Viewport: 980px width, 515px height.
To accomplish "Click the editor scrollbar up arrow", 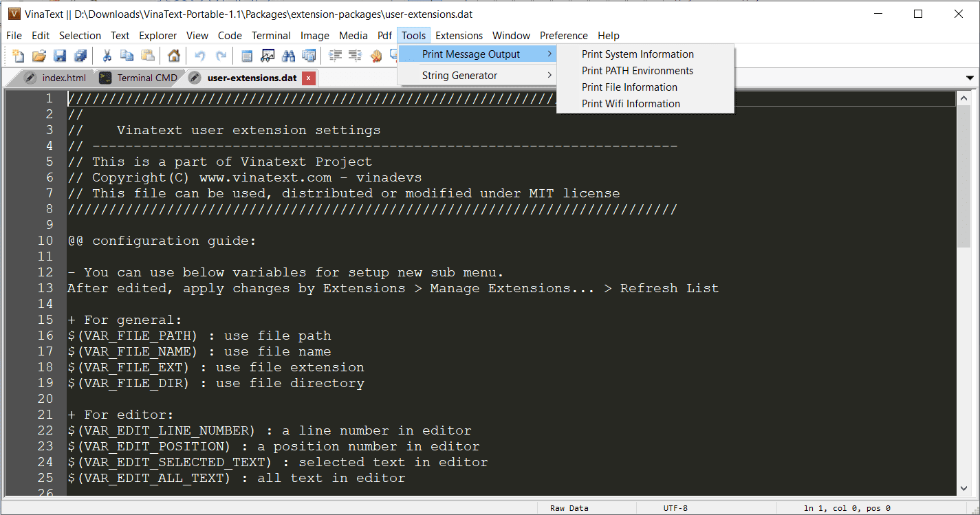I will [x=963, y=98].
